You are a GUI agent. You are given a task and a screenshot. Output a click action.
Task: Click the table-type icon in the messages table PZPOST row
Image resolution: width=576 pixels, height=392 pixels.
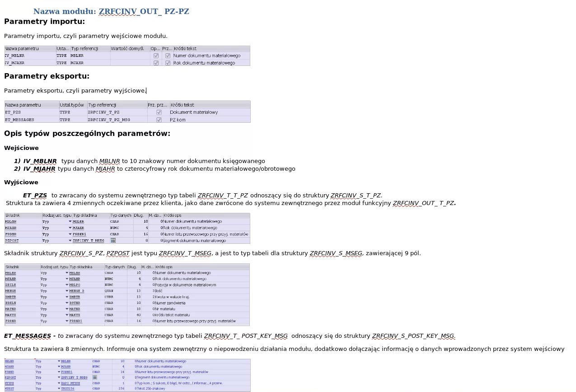tap(95, 377)
